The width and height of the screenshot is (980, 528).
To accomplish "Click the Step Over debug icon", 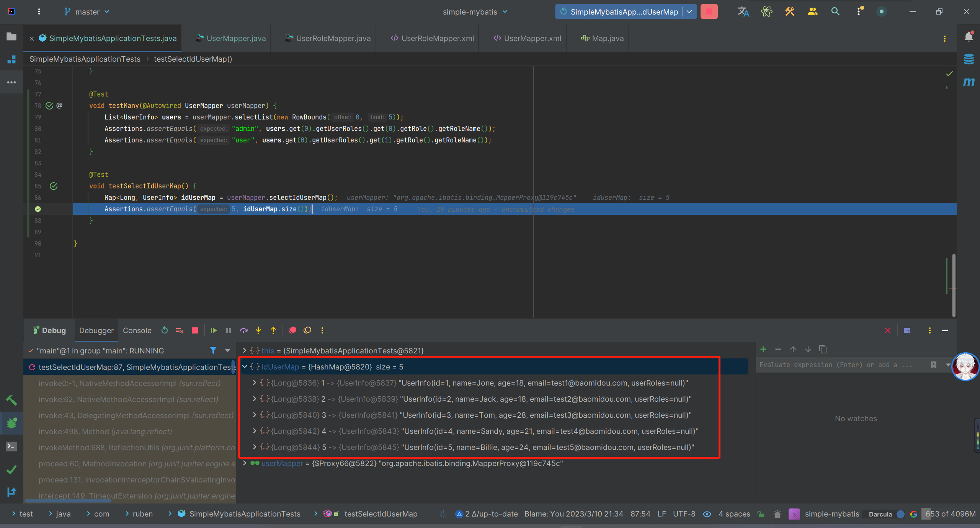I will point(243,330).
